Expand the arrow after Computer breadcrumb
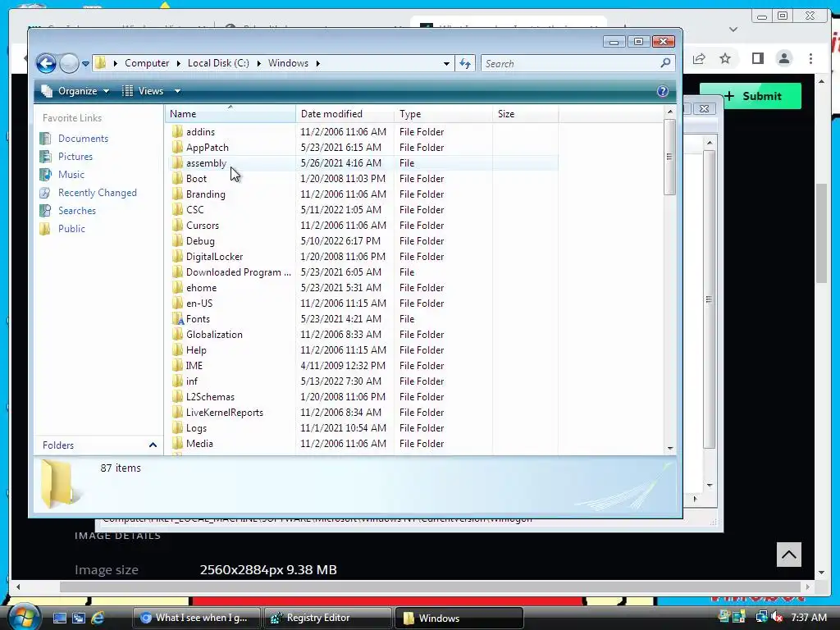 [x=178, y=63]
